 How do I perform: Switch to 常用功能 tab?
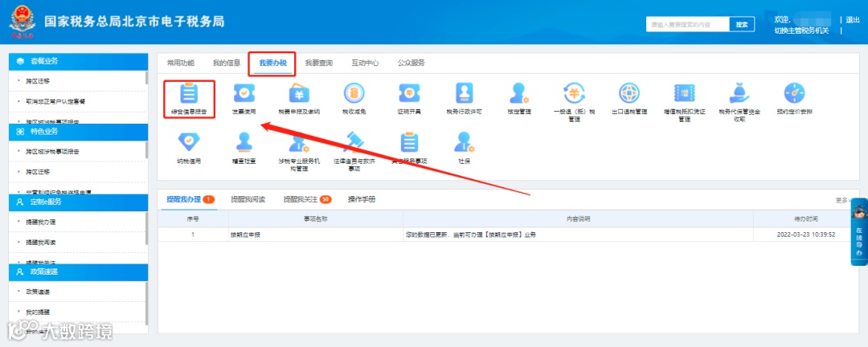(181, 63)
